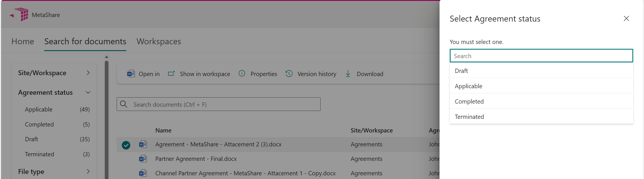
Task: Click Word icon of Channel Partner Agreement row
Action: point(143,173)
